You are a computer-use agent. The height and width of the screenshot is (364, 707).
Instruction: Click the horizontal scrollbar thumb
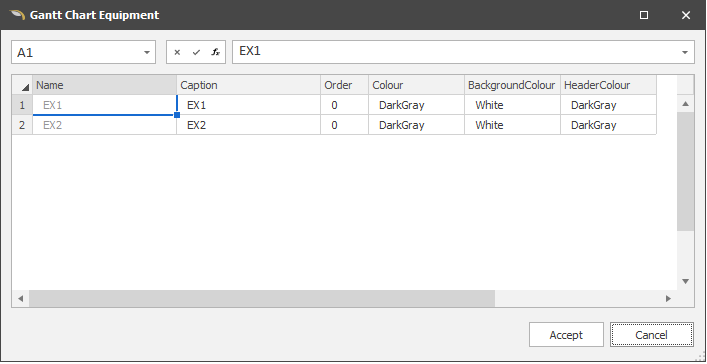(x=262, y=299)
